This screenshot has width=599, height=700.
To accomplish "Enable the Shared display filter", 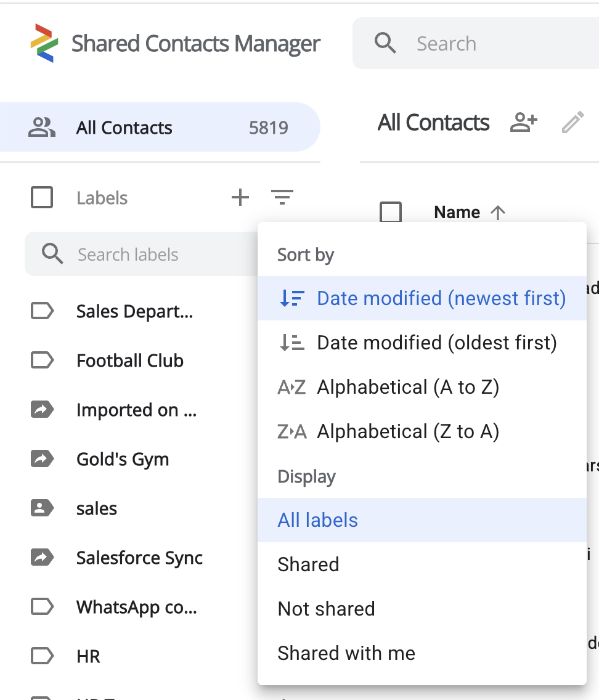I will click(x=308, y=564).
